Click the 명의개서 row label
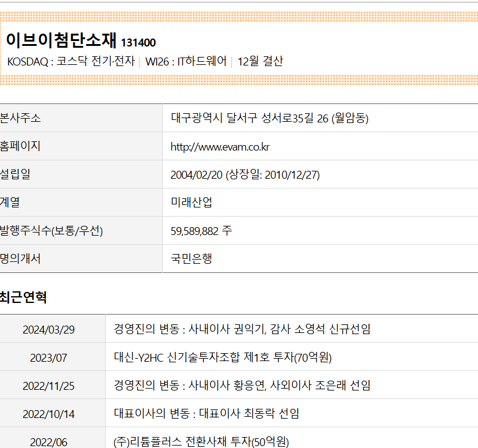Viewport: 478px width, 448px height. pos(20,258)
